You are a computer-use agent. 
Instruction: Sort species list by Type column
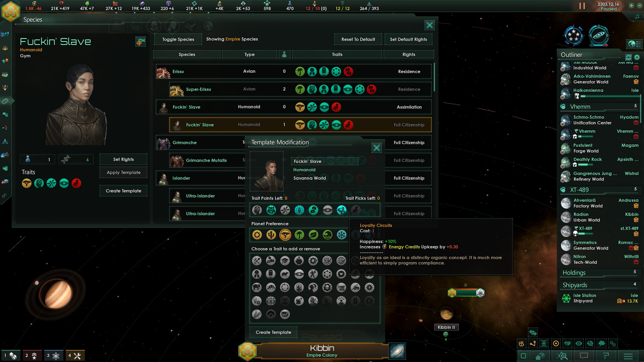249,54
